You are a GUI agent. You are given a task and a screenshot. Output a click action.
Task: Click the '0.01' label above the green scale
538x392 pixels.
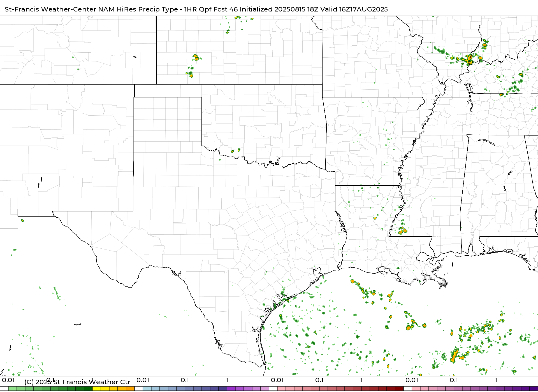[8, 380]
